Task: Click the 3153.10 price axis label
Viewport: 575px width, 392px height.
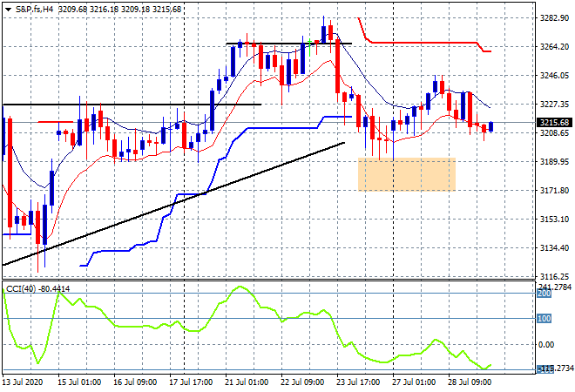Action: (x=554, y=219)
